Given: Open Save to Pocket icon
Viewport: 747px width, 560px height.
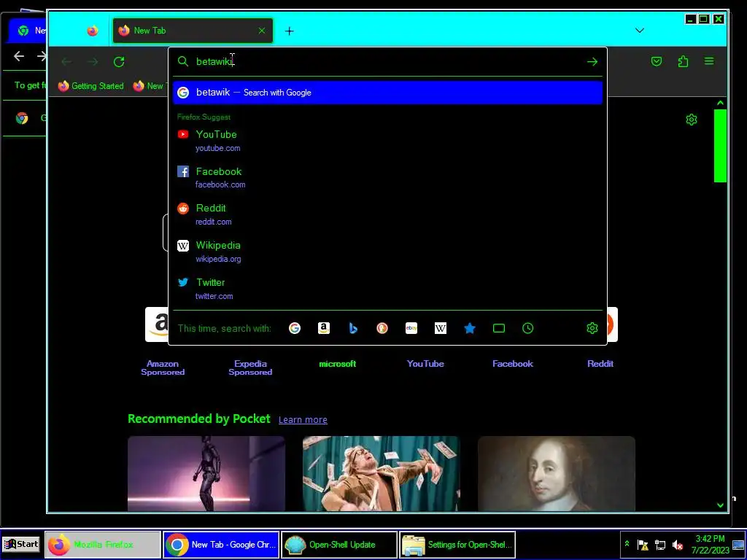Looking at the screenshot, I should click(x=657, y=61).
